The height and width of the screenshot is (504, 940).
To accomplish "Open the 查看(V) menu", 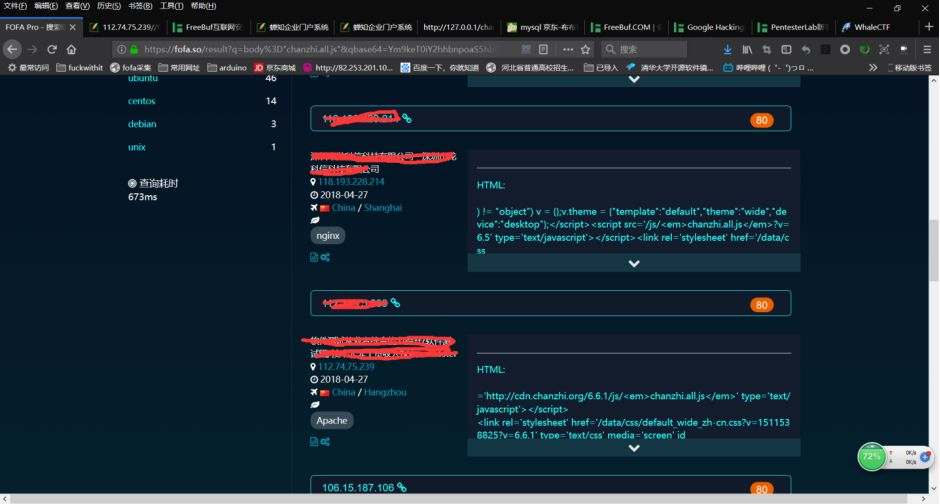I will tap(77, 6).
